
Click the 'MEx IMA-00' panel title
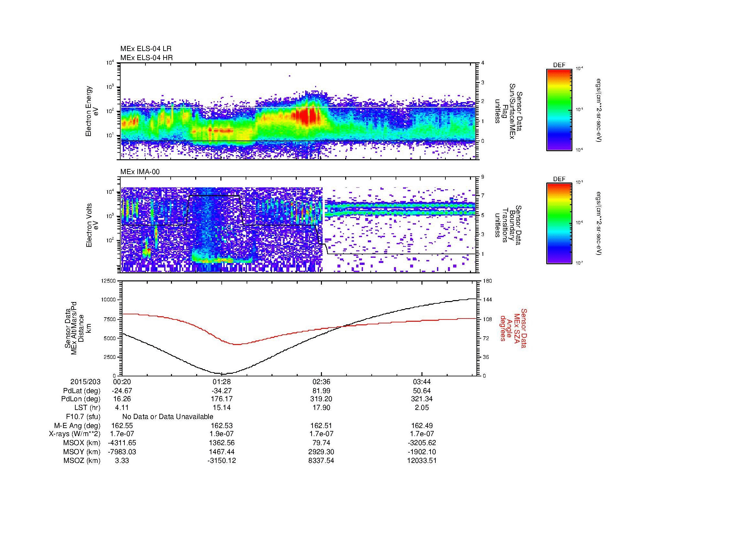[x=140, y=172]
